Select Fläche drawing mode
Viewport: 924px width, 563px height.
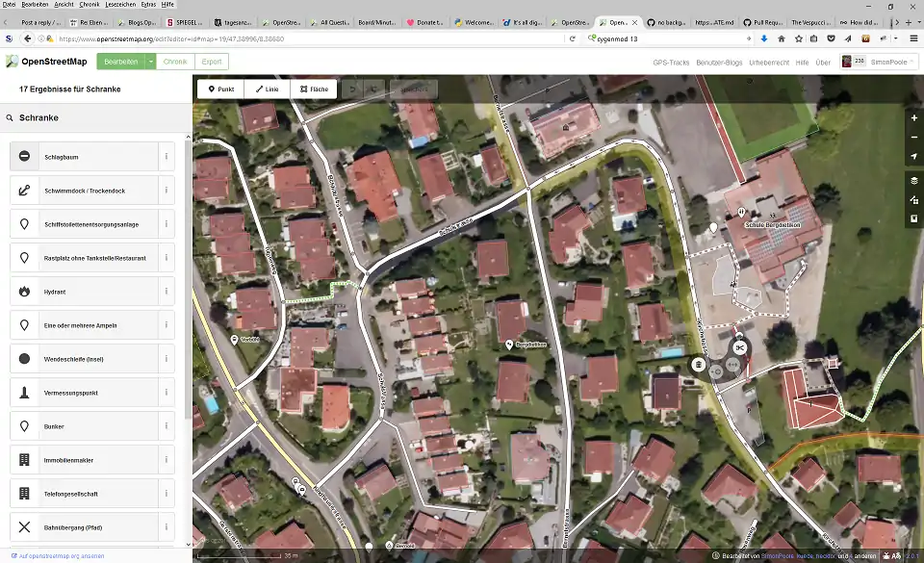click(314, 89)
